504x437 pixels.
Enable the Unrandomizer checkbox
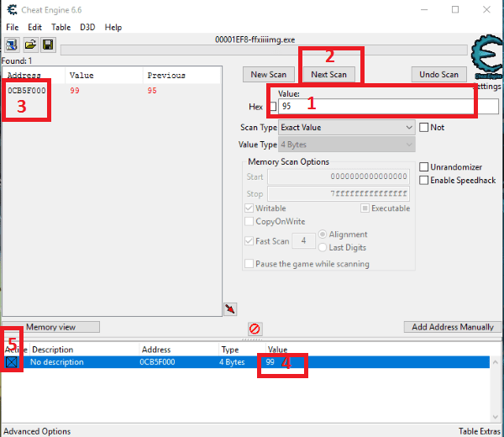424,167
